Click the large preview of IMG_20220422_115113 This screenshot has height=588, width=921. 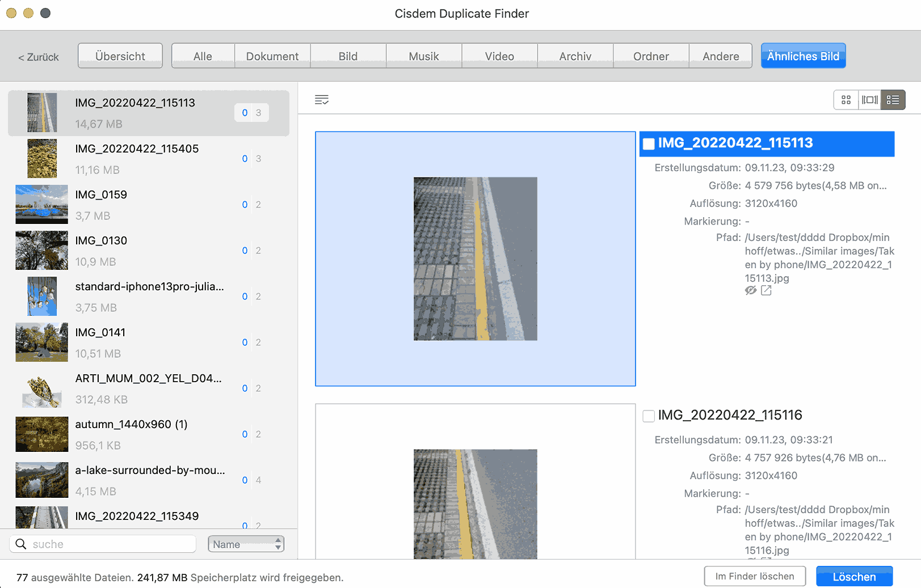[x=476, y=259]
